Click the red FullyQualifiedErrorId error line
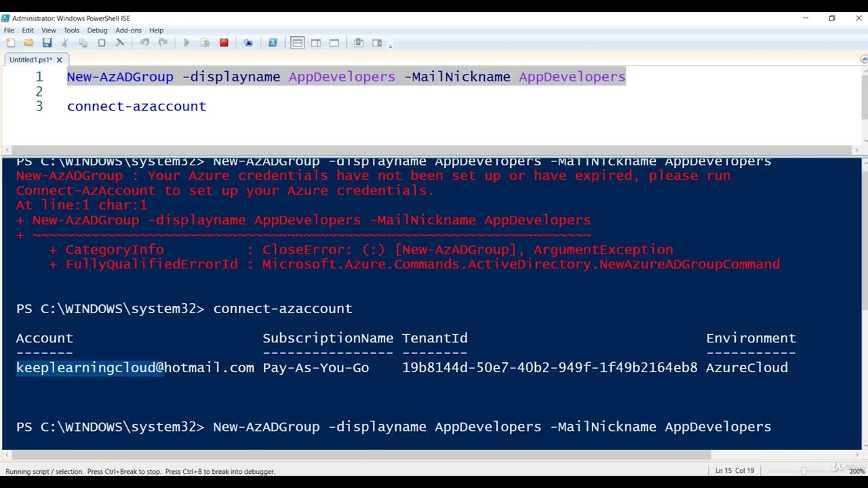Viewport: 868px width, 488px height. click(414, 264)
